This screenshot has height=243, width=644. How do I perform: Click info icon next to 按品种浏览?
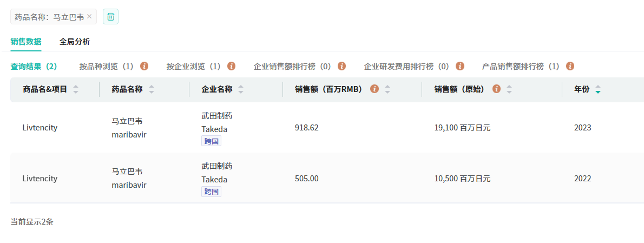144,66
